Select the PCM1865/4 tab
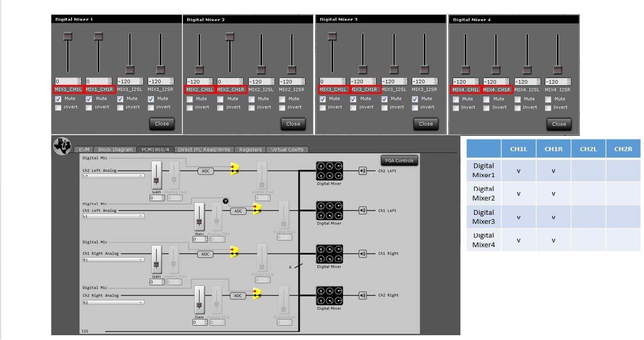This screenshot has height=340, width=644. coord(155,150)
